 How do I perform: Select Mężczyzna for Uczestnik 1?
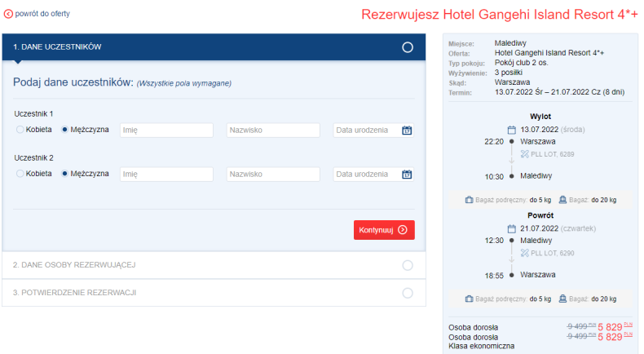[x=65, y=130]
